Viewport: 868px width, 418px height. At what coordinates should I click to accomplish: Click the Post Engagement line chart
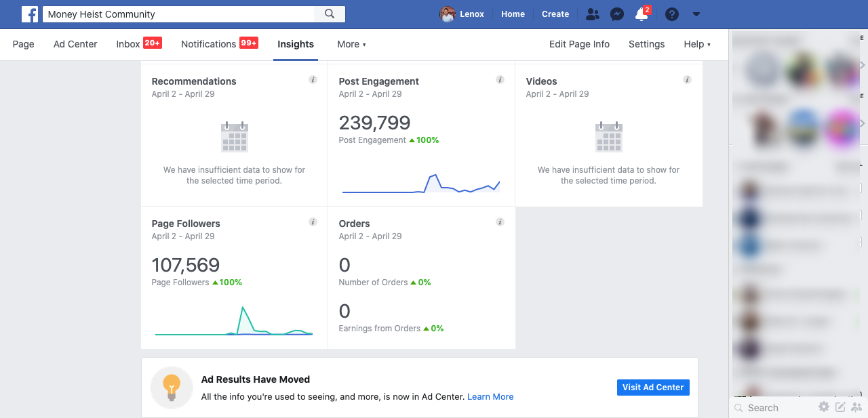(421, 184)
